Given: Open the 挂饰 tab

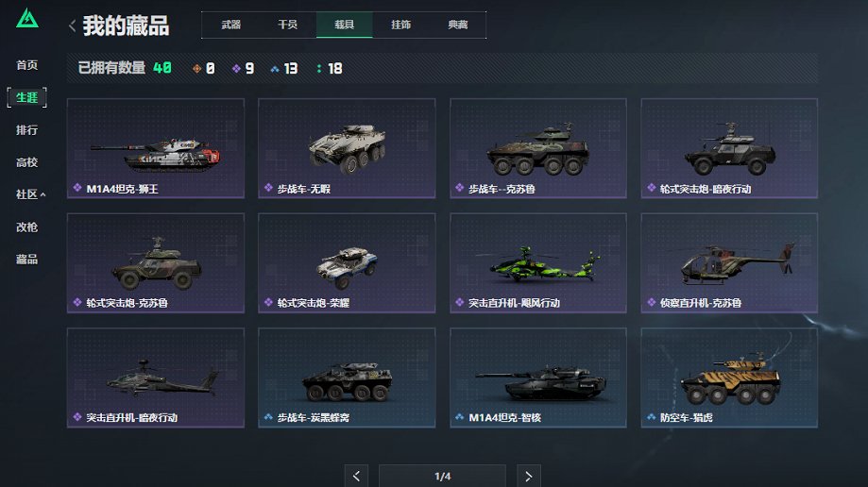Looking at the screenshot, I should (400, 25).
